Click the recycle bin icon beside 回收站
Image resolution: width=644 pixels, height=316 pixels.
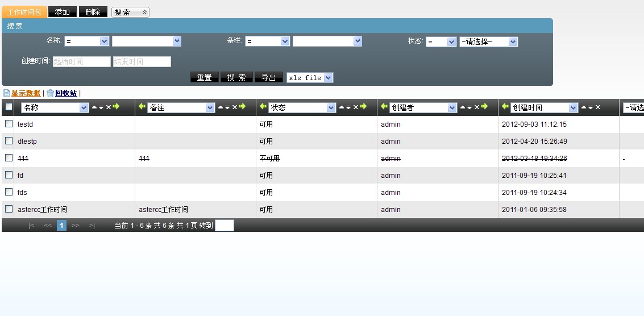point(50,93)
